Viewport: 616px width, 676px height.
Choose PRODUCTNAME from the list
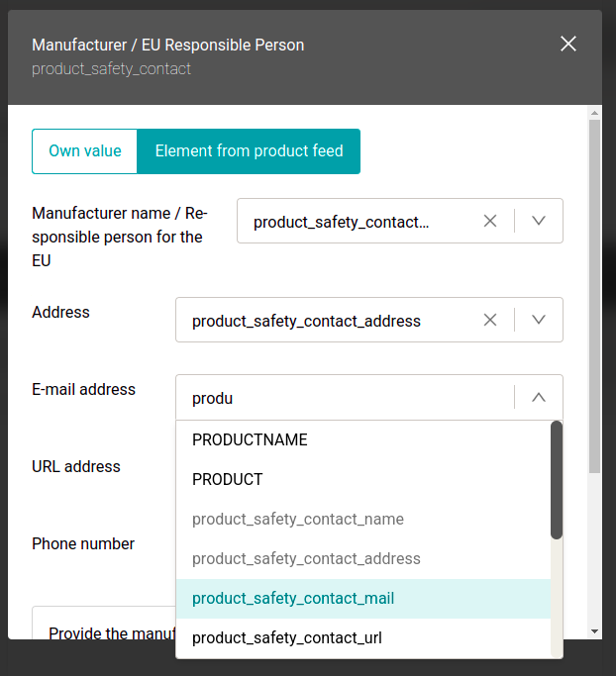coord(250,440)
